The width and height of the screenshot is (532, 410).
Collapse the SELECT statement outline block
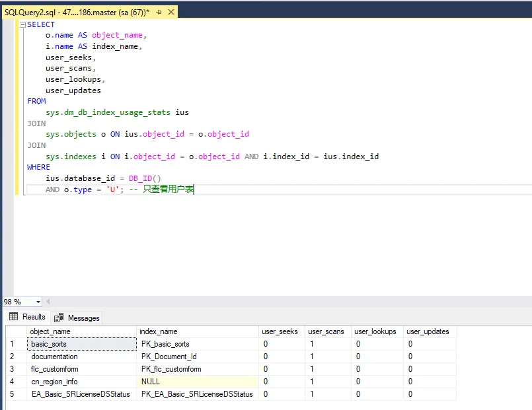point(23,24)
